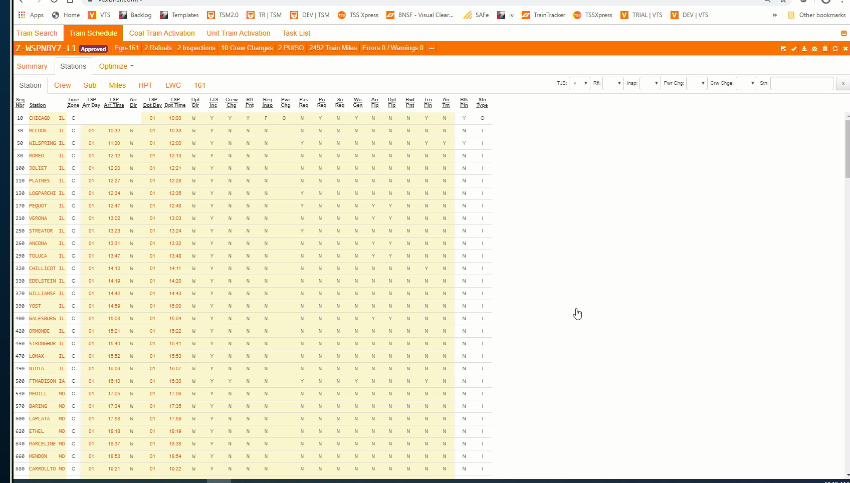Click the Stn filter input field
This screenshot has width=850, height=483.
coord(802,83)
